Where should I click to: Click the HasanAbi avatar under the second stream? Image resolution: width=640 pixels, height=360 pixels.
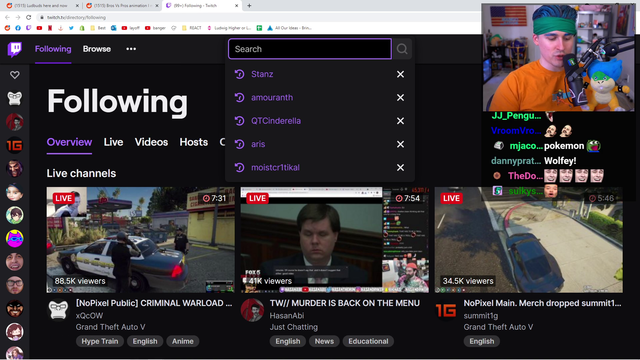(252, 311)
